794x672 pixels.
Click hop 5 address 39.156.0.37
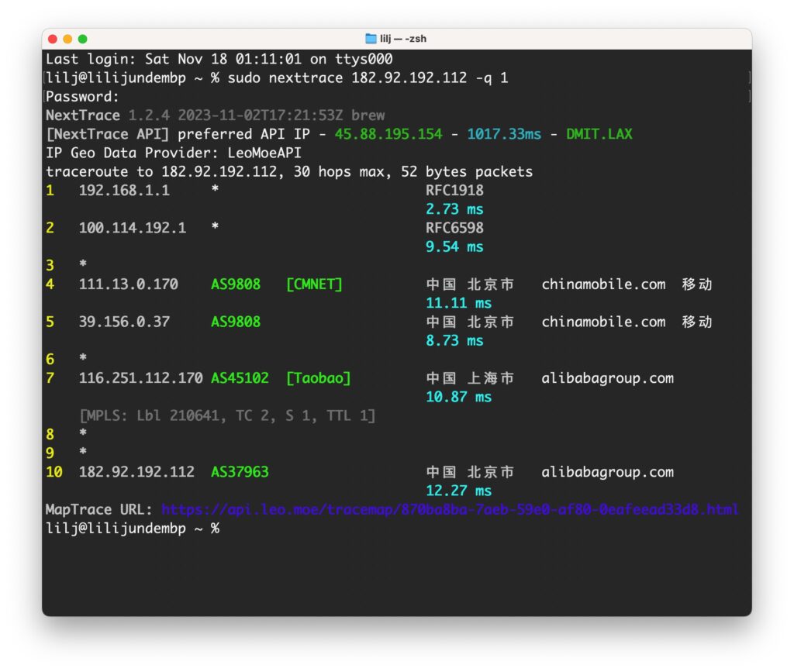(124, 321)
